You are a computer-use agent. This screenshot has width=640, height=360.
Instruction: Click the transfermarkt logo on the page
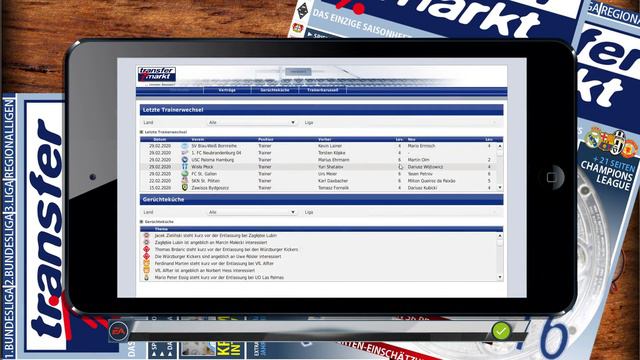[x=157, y=74]
